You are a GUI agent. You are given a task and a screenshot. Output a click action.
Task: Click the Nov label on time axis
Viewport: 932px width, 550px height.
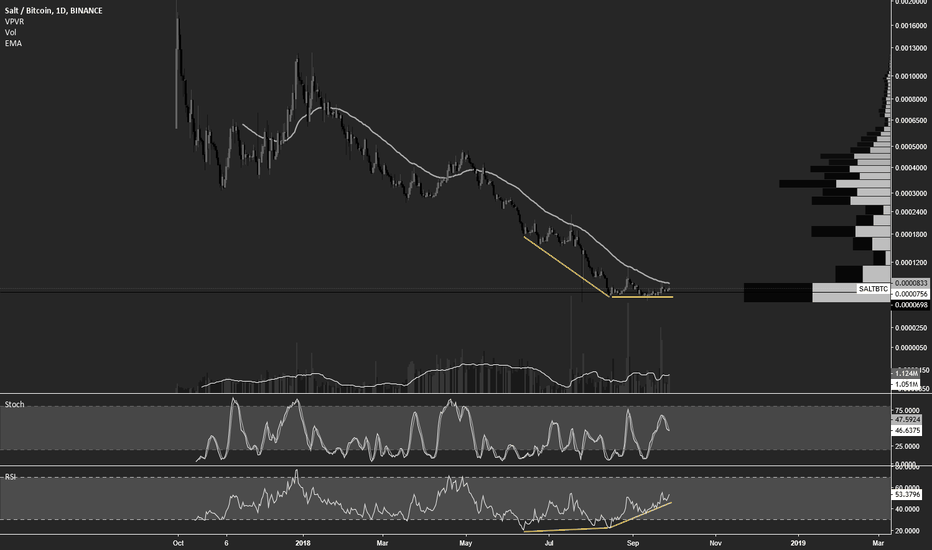coord(716,543)
